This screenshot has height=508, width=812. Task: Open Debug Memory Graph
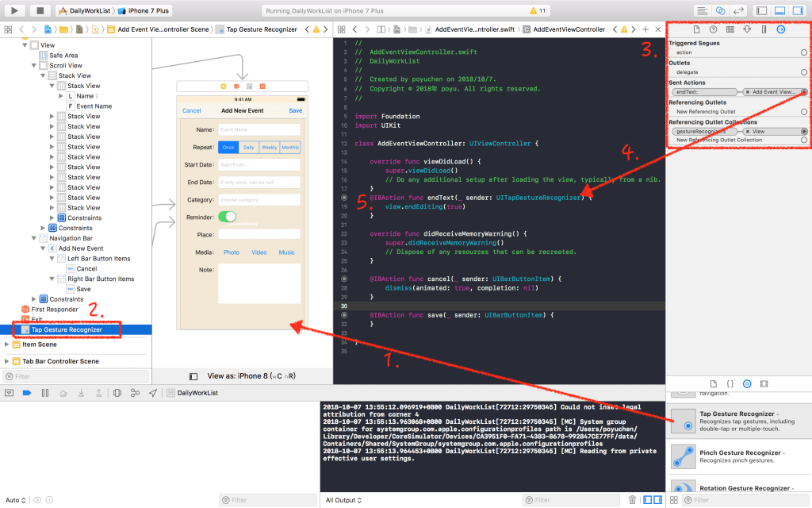click(x=135, y=392)
